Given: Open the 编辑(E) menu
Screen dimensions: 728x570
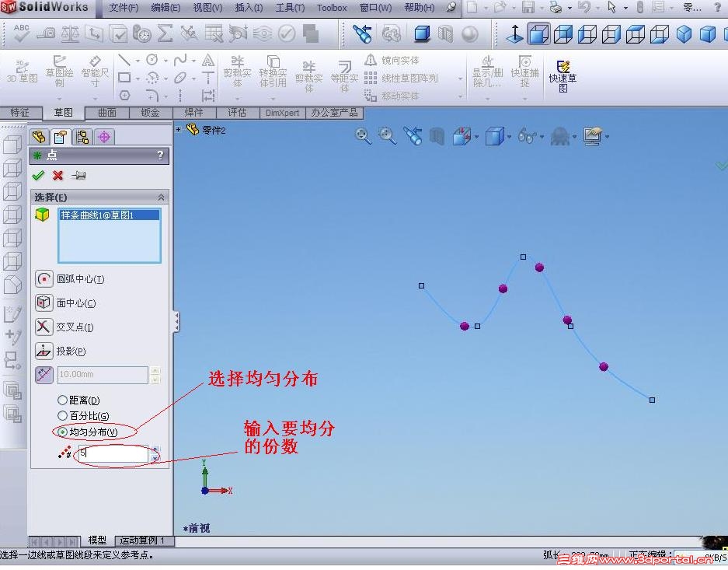Looking at the screenshot, I should pyautogui.click(x=165, y=8).
